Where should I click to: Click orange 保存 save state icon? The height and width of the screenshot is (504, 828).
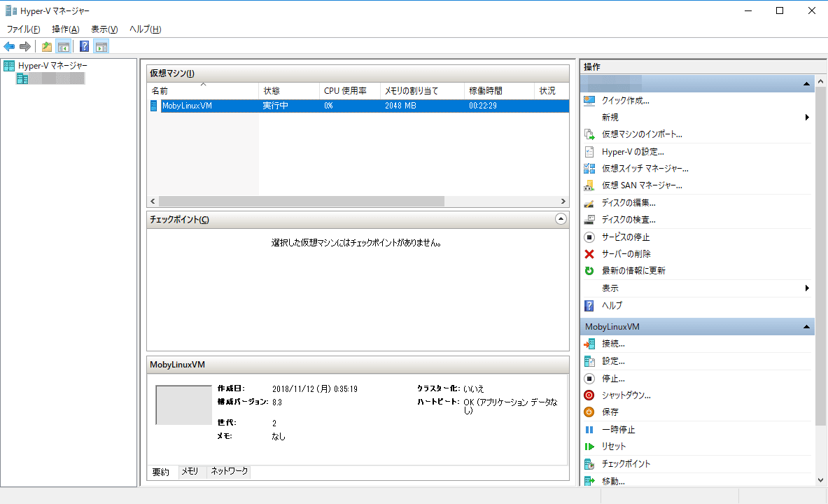tap(589, 412)
